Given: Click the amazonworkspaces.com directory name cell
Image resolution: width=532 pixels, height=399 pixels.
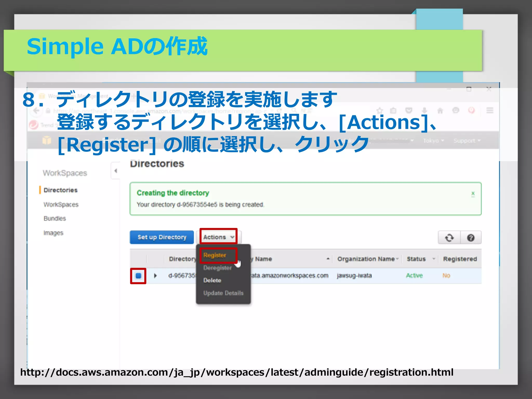Looking at the screenshot, I should 290,275.
